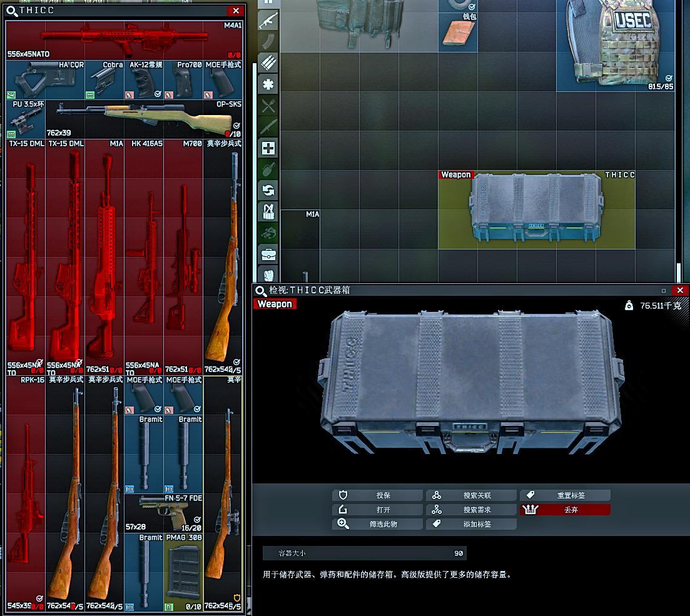Screen dimensions: 690x616
Task: Select the HA CQR stock item
Action: tap(45, 79)
